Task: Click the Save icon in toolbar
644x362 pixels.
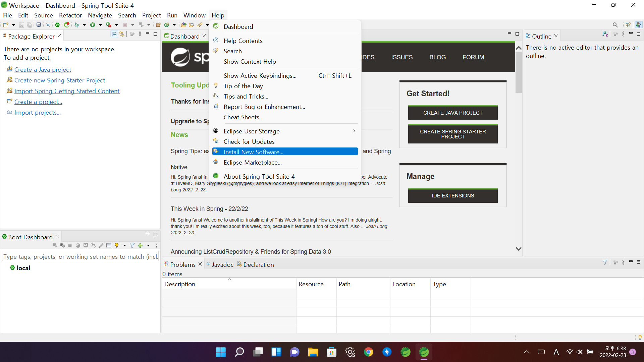Action: coord(21,25)
